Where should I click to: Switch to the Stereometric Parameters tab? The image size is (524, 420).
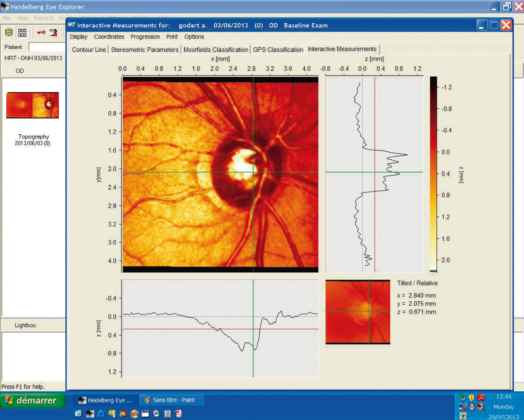(145, 50)
